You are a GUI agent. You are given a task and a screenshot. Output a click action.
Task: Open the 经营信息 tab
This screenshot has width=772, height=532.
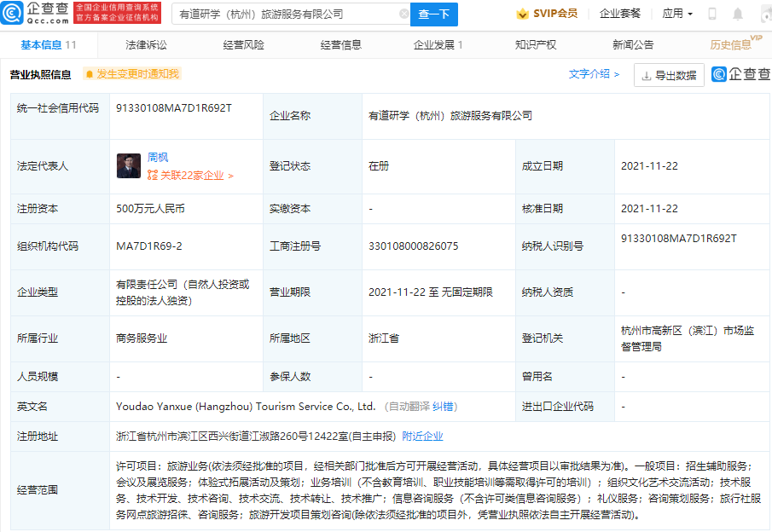coord(340,45)
